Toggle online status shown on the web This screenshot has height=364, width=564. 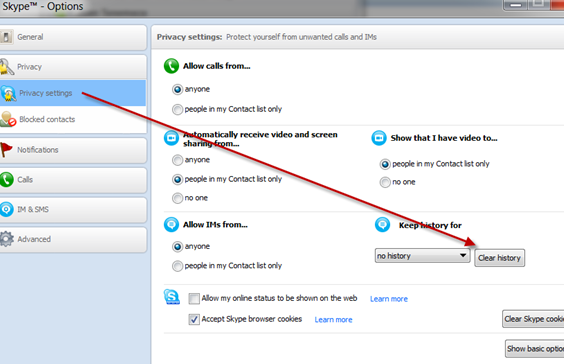(x=194, y=299)
